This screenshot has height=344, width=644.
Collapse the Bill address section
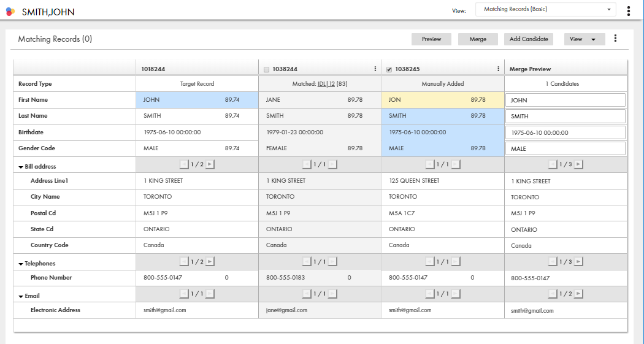tap(21, 167)
